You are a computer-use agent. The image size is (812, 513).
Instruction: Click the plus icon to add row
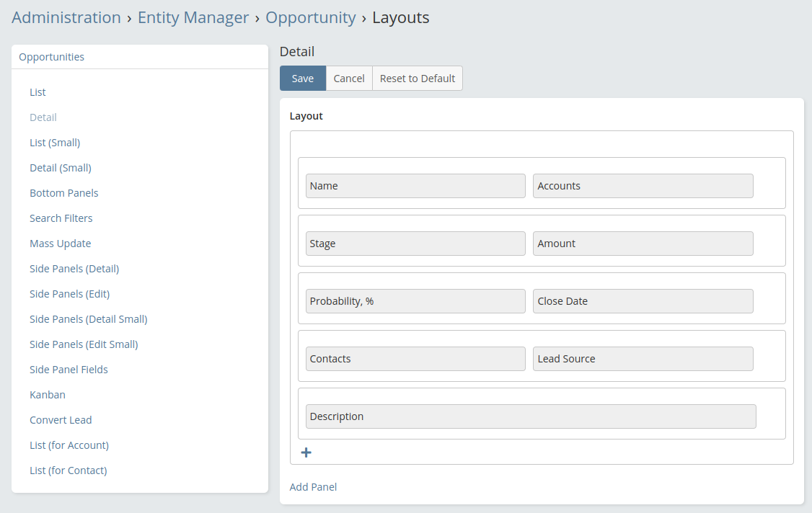point(306,452)
